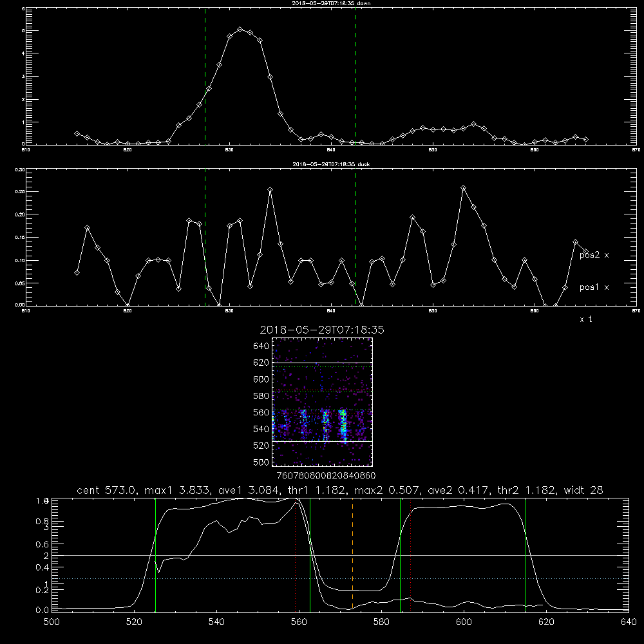Click the green vertical line near 563 in bottom plot
This screenshot has height=644, width=644.
tap(310, 554)
